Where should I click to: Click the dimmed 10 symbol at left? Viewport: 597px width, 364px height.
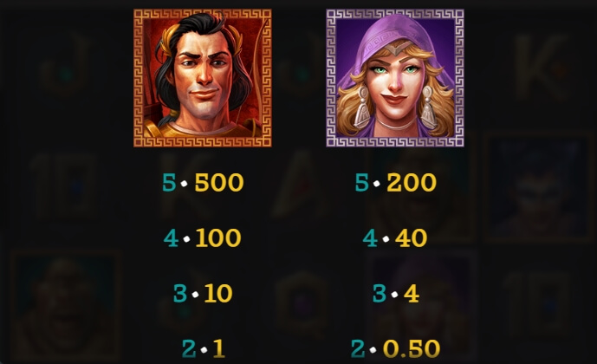tap(65, 185)
